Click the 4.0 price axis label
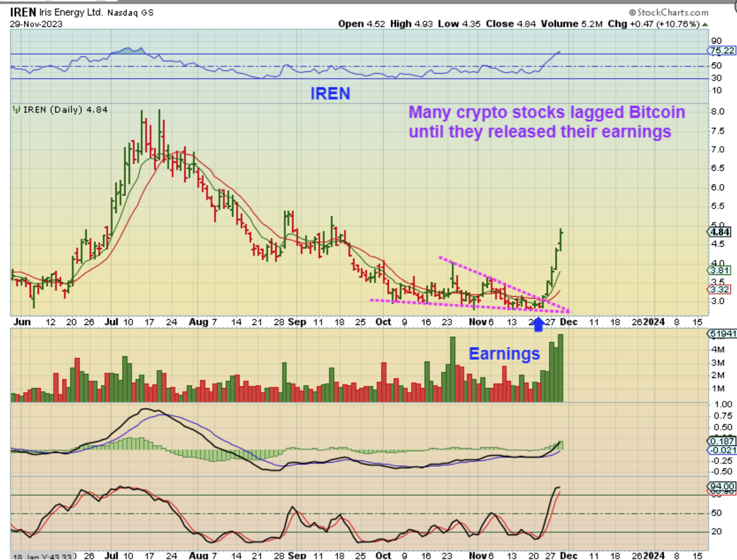Image resolution: width=737 pixels, height=560 pixels. (718, 263)
